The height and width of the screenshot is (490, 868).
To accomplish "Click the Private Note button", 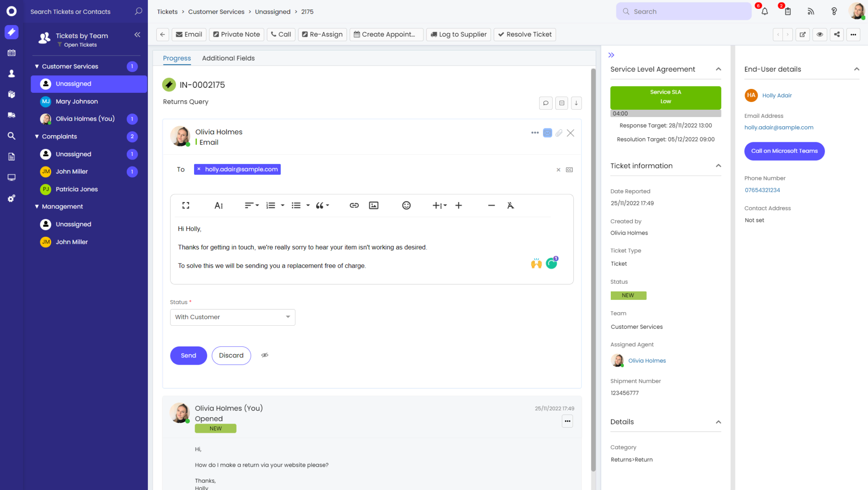I will [x=236, y=34].
